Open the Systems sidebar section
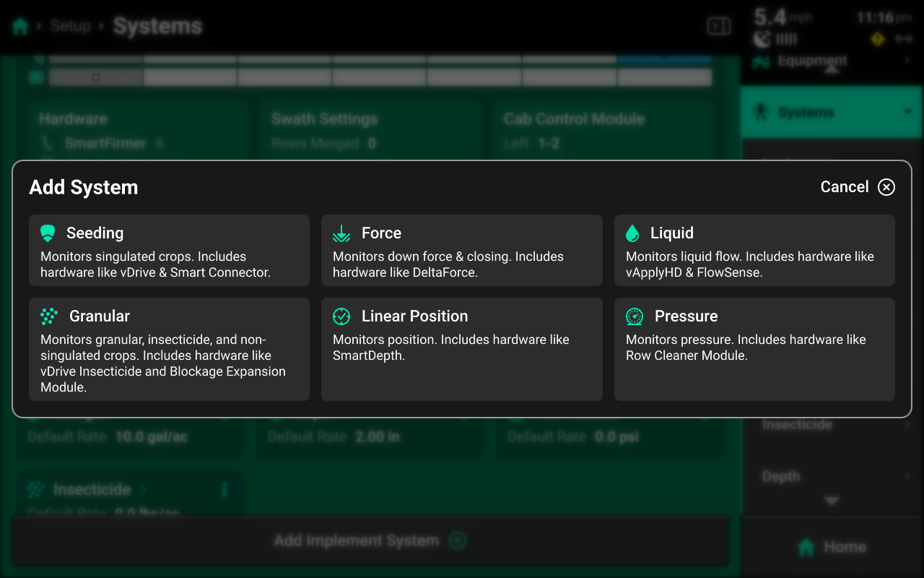Image resolution: width=924 pixels, height=578 pixels. tap(832, 113)
